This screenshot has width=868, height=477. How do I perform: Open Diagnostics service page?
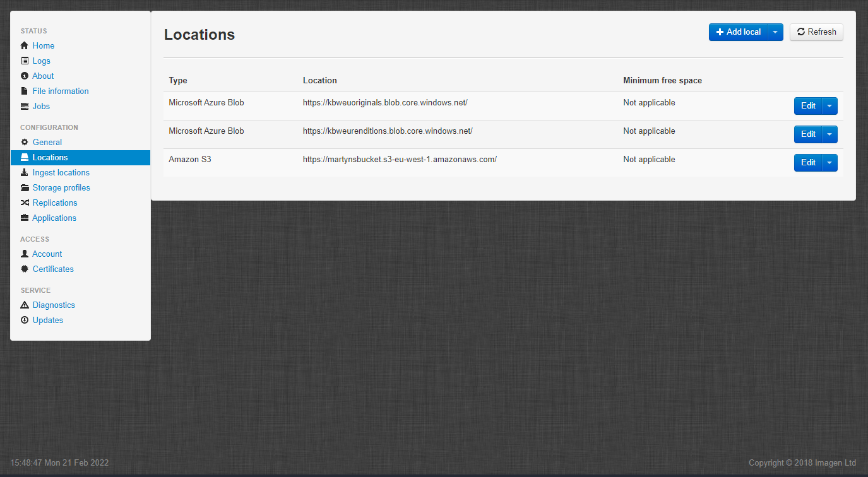pos(54,305)
